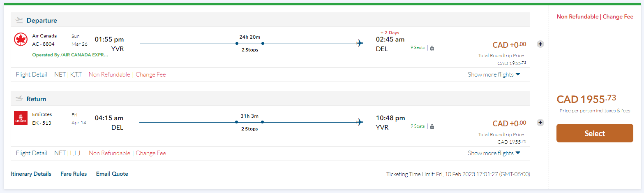Click the Air Canada maple leaf logo
The height and width of the screenshot is (193, 644).
click(x=21, y=40)
